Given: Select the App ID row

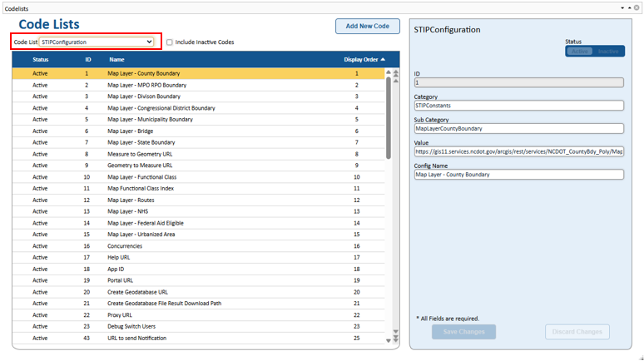Looking at the screenshot, I should pos(198,269).
